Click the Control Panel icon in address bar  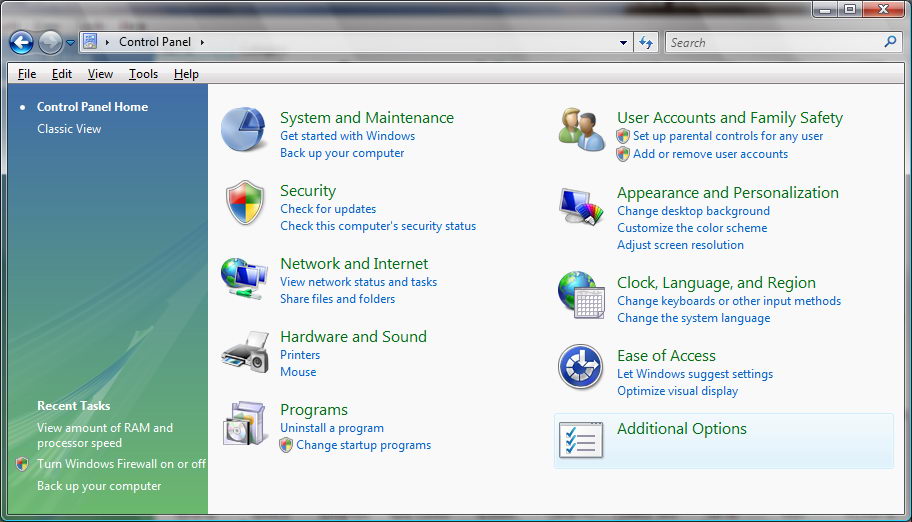coord(90,41)
